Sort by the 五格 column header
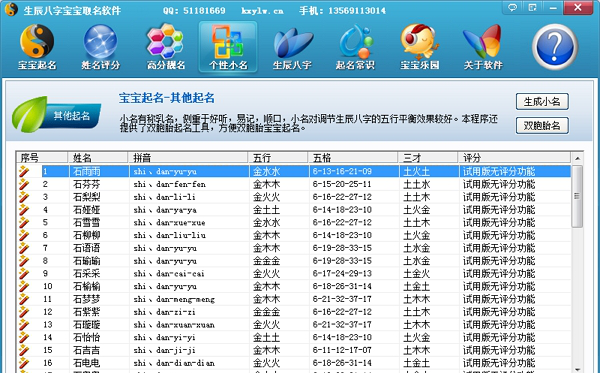The width and height of the screenshot is (600, 387). click(353, 157)
